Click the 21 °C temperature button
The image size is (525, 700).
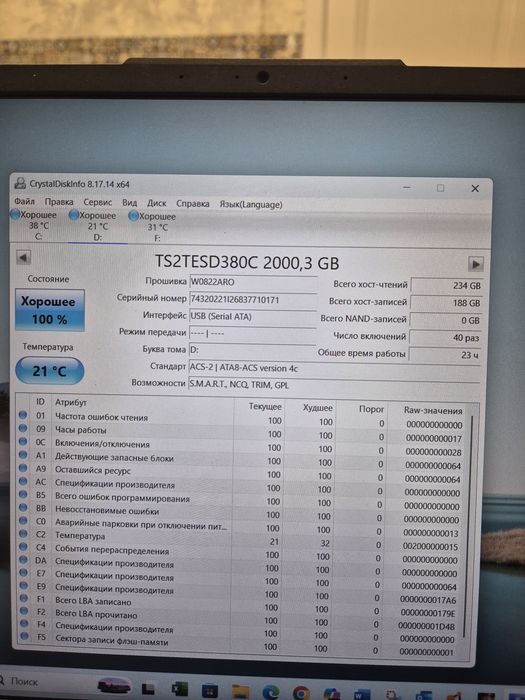(50, 371)
